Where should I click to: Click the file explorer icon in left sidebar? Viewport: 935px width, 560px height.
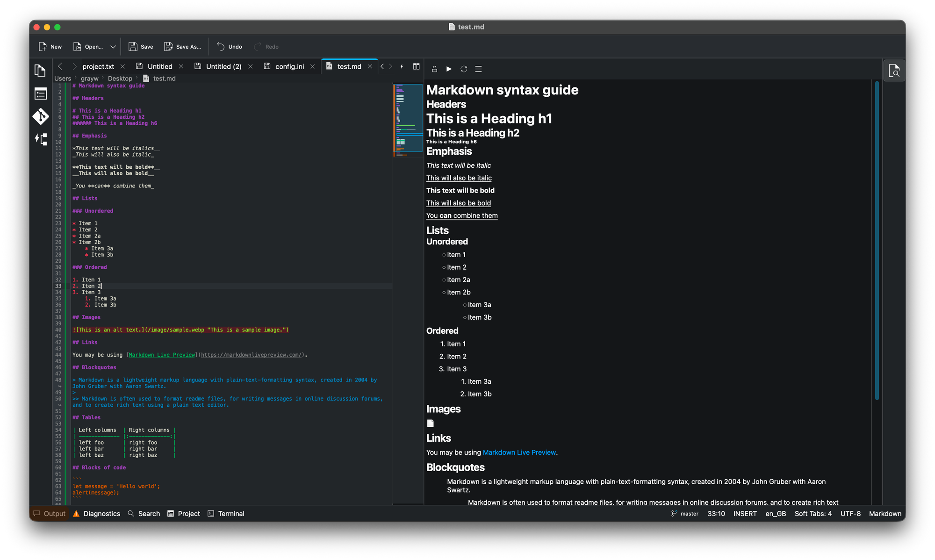coord(40,71)
